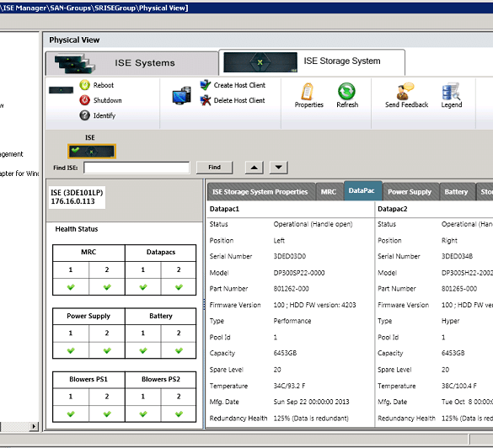
Task: Click the Datapac1 heading
Action: [x=224, y=209]
